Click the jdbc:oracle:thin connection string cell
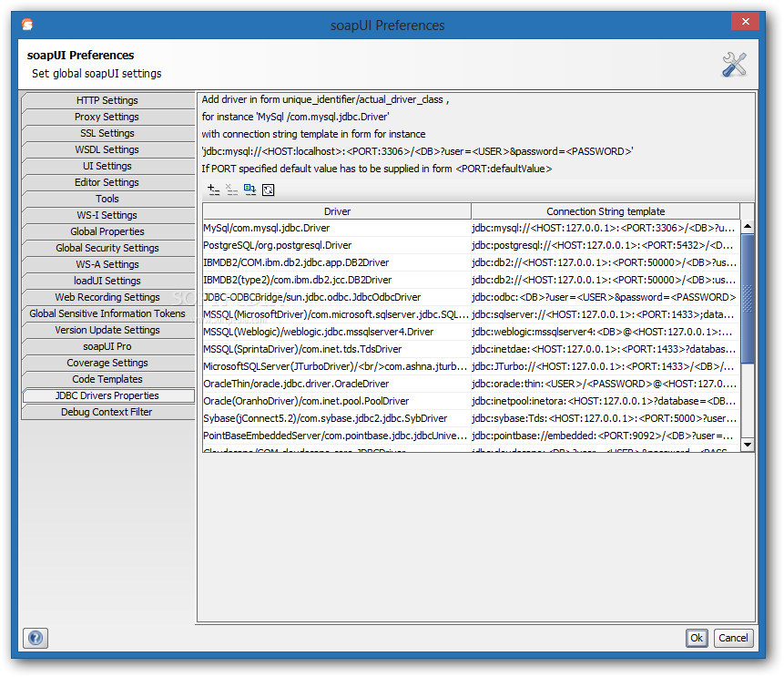Image resolution: width=784 pixels, height=677 pixels. 606,384
